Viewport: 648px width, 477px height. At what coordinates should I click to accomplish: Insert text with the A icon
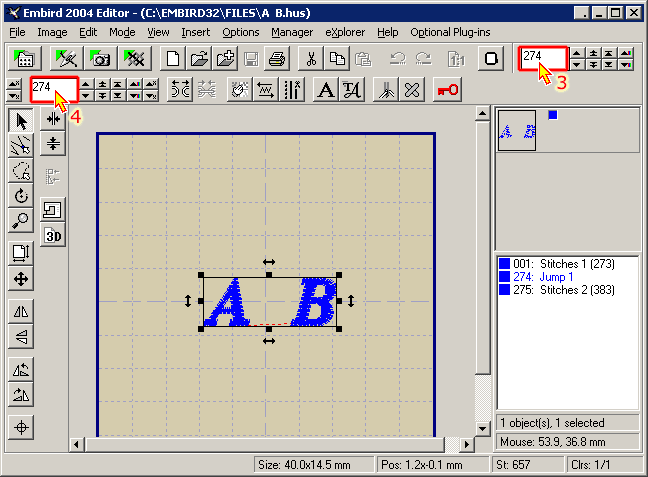(x=326, y=89)
